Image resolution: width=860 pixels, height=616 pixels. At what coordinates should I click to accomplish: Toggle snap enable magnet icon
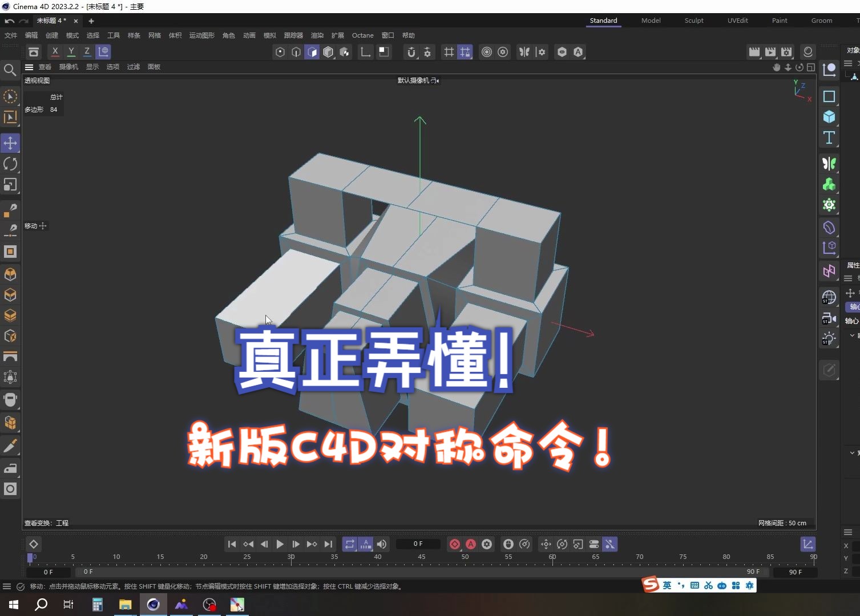pos(411,52)
